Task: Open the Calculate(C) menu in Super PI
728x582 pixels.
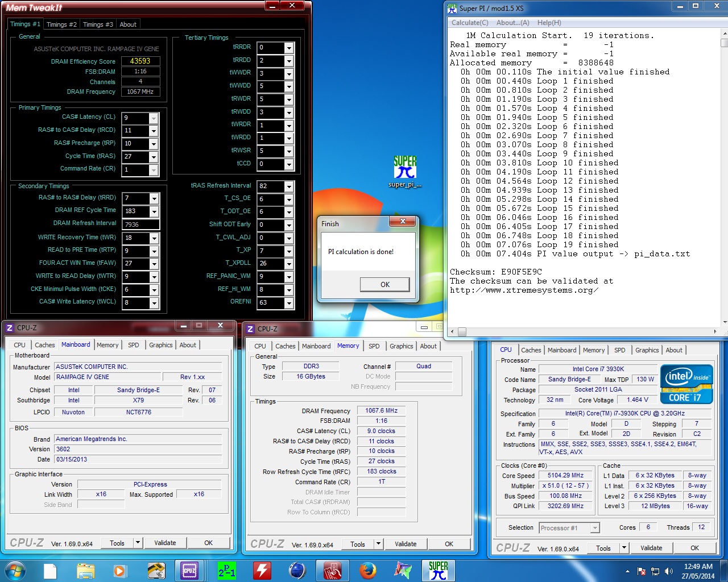Action: click(x=470, y=23)
